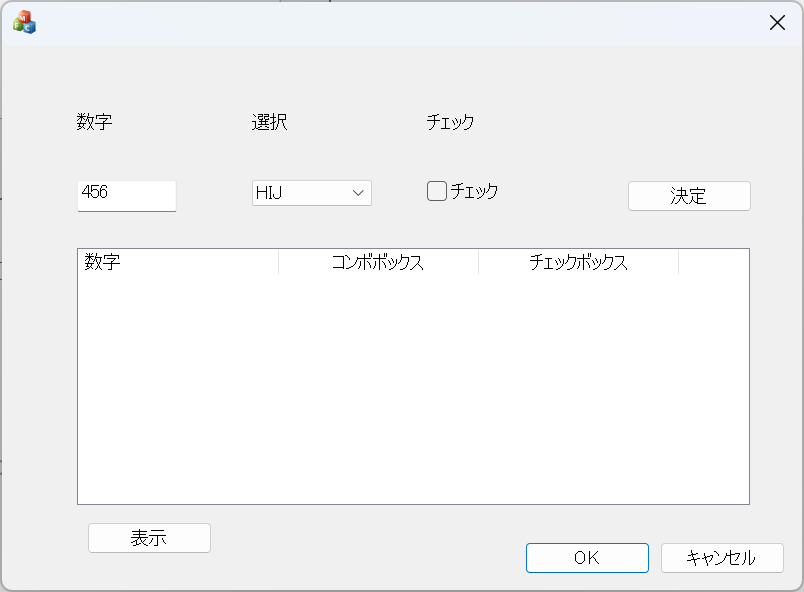Click the 数字 label above the text field

tap(94, 123)
